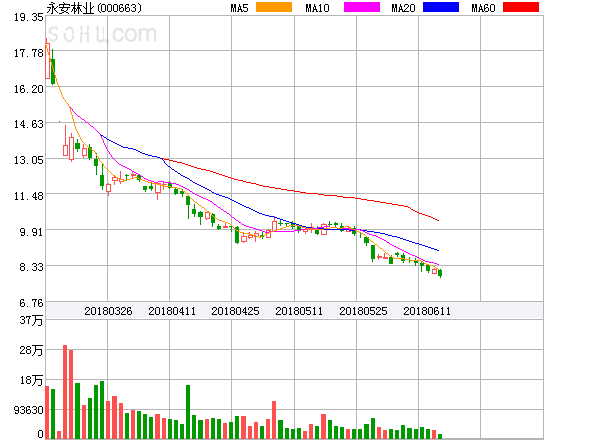
Task: Click the MA60 legend label
Action: [x=483, y=8]
